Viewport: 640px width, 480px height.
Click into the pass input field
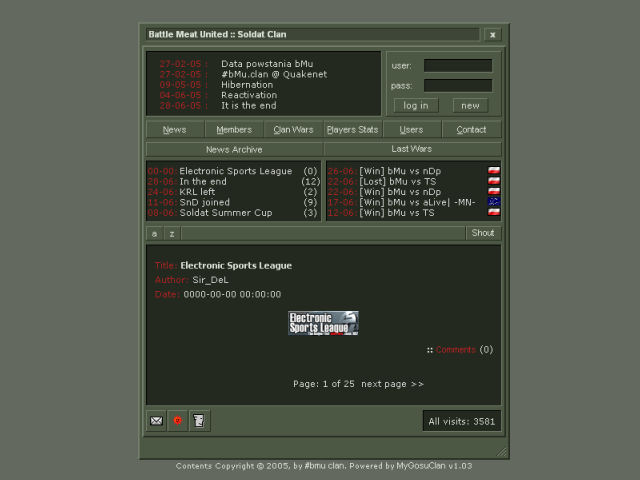tap(457, 86)
